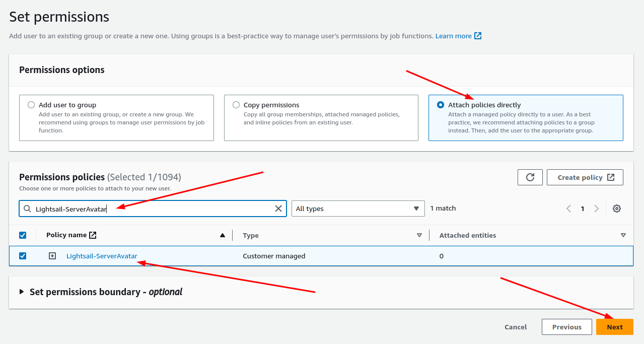Uncheck the Lightsail-ServerAvatar policy checkbox
This screenshot has width=644, height=344.
click(23, 256)
